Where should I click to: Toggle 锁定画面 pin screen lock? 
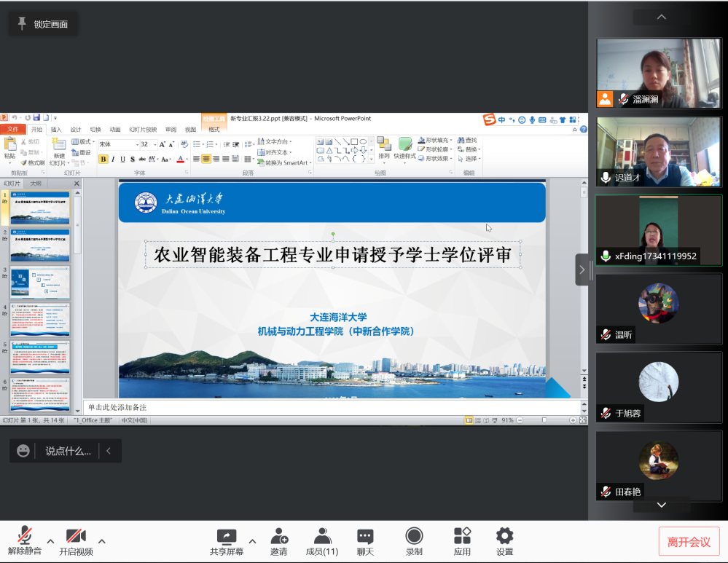[42, 24]
